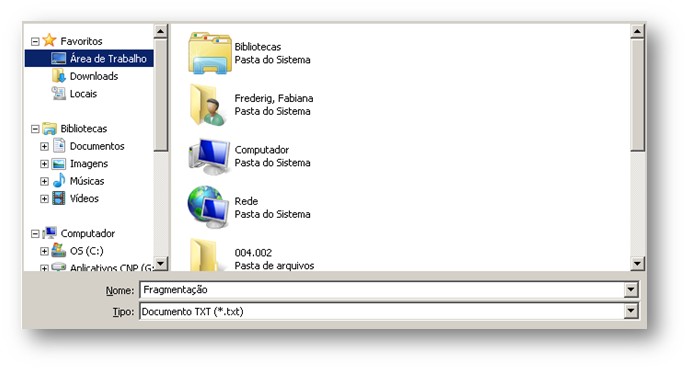The image size is (689, 371).
Task: Expand the Músicas tree node
Action: click(x=44, y=181)
